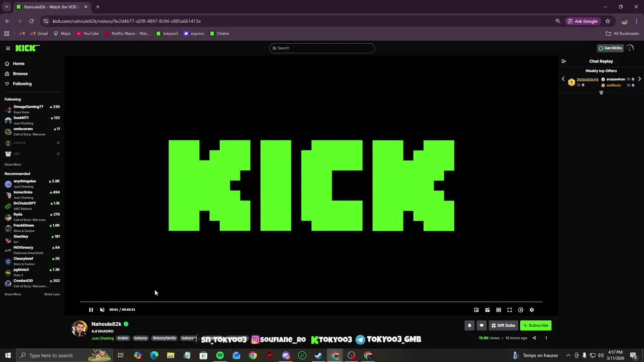
Task: Show hidden system tray icons
Action: click(x=568, y=355)
